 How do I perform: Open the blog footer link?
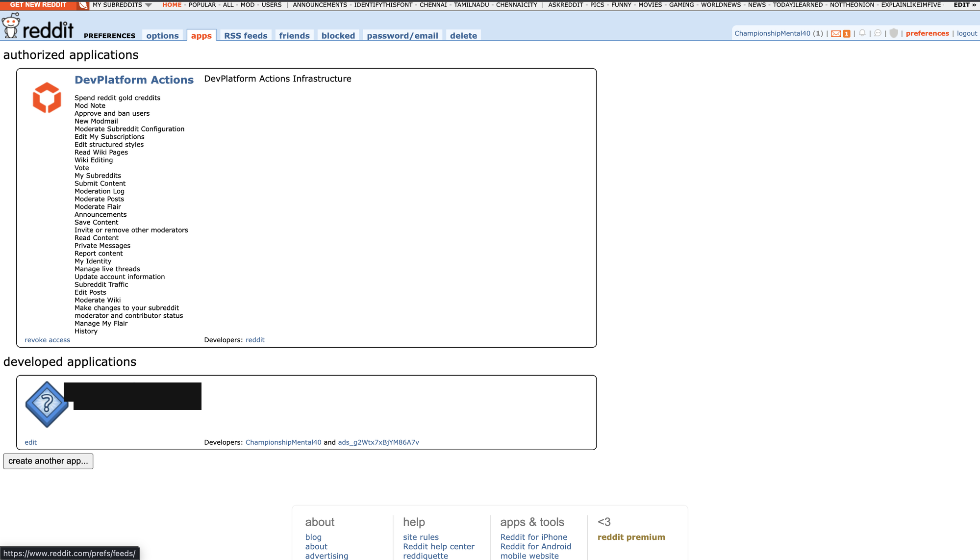coord(313,537)
